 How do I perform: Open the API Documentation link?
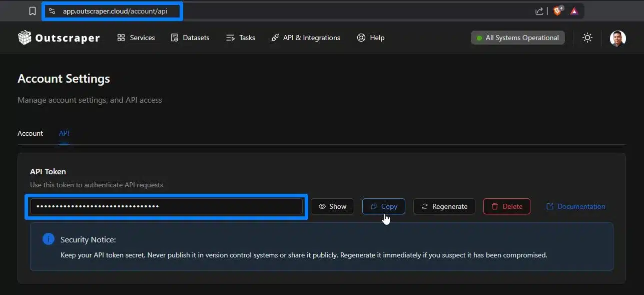pos(575,206)
